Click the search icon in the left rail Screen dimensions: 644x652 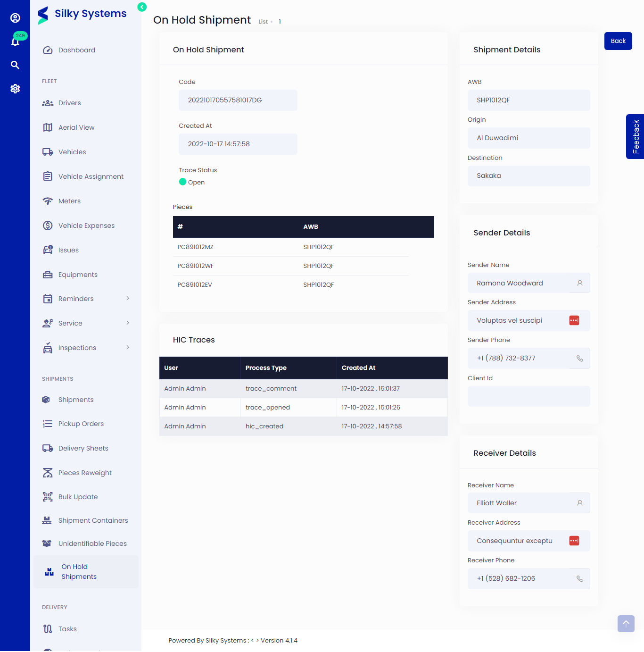click(x=15, y=65)
